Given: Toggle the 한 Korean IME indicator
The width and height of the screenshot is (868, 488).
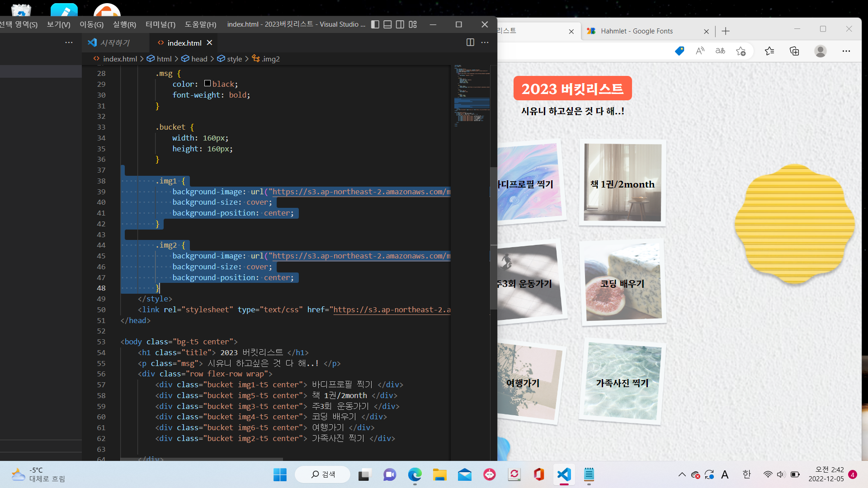Looking at the screenshot, I should (746, 474).
